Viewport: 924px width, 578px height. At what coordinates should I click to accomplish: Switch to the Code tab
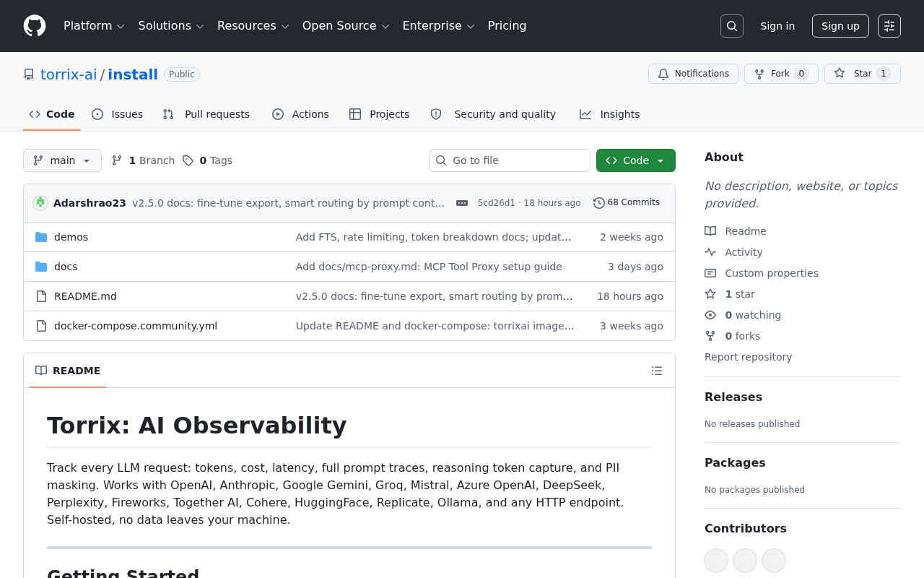click(52, 114)
